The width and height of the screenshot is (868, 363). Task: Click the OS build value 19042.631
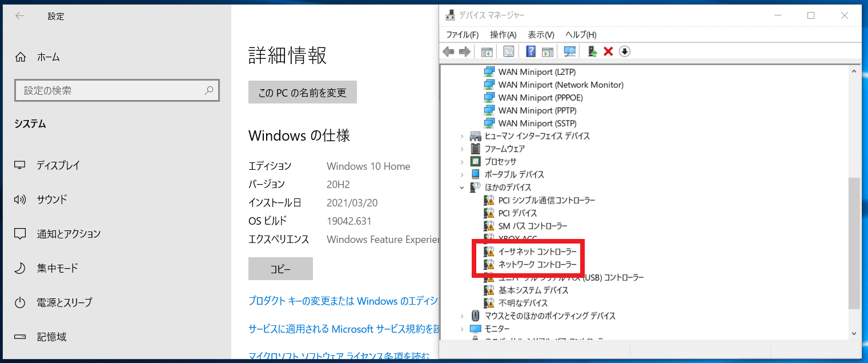point(349,221)
